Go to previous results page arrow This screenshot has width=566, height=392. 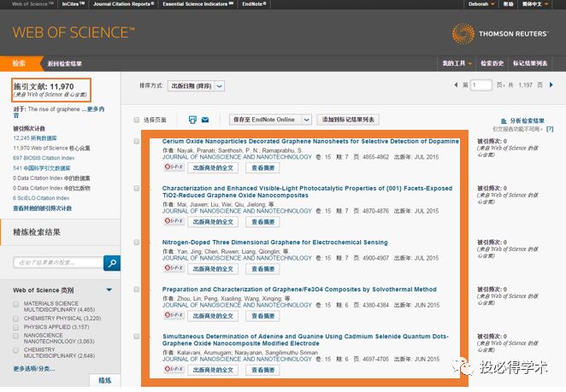point(456,85)
